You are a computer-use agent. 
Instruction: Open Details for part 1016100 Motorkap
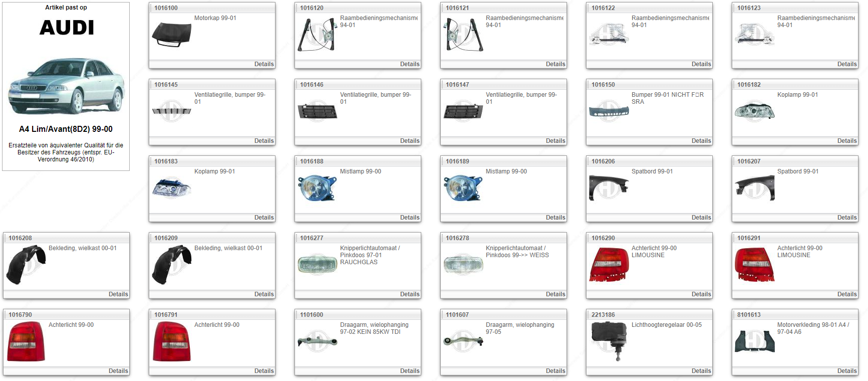[x=263, y=64]
